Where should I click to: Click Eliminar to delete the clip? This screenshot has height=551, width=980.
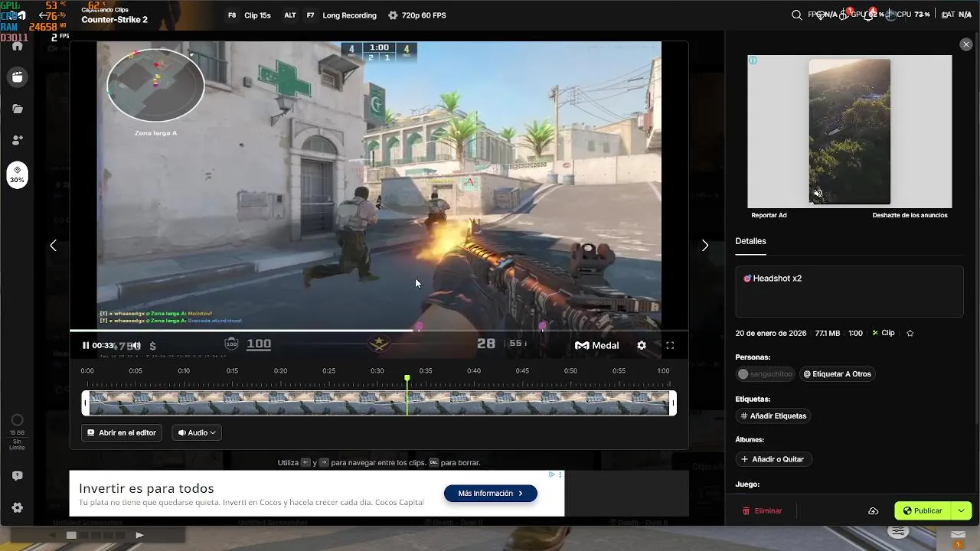click(x=763, y=511)
